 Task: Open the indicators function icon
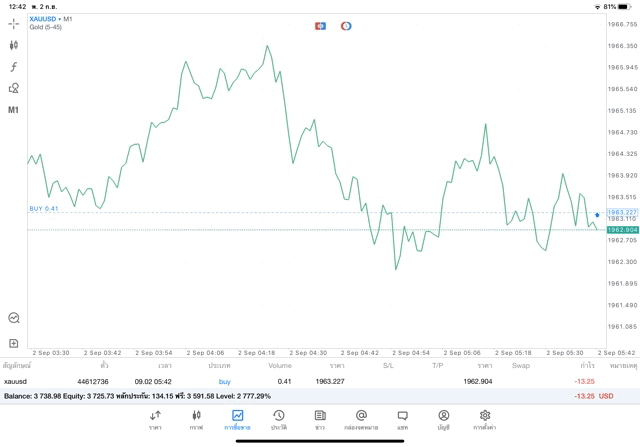[x=14, y=67]
